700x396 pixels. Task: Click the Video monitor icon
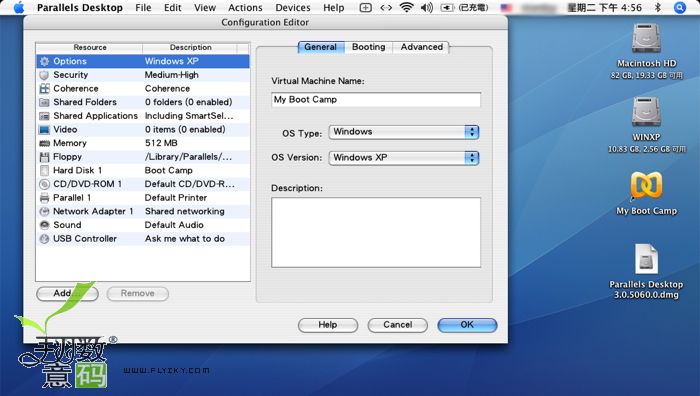44,129
